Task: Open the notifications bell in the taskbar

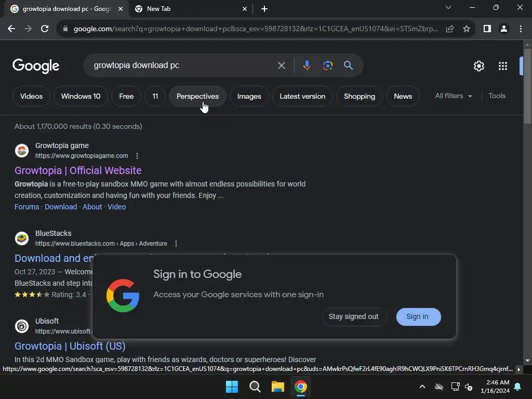Action: point(518,387)
